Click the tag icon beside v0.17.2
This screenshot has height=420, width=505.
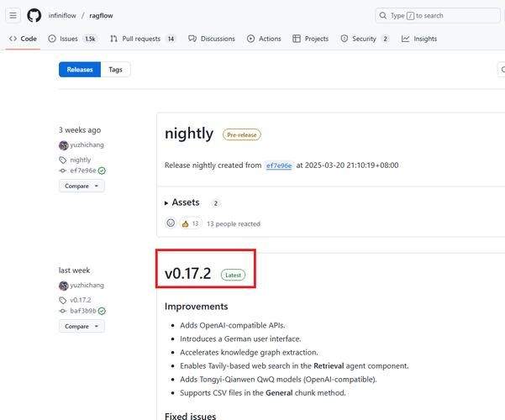pyautogui.click(x=63, y=300)
